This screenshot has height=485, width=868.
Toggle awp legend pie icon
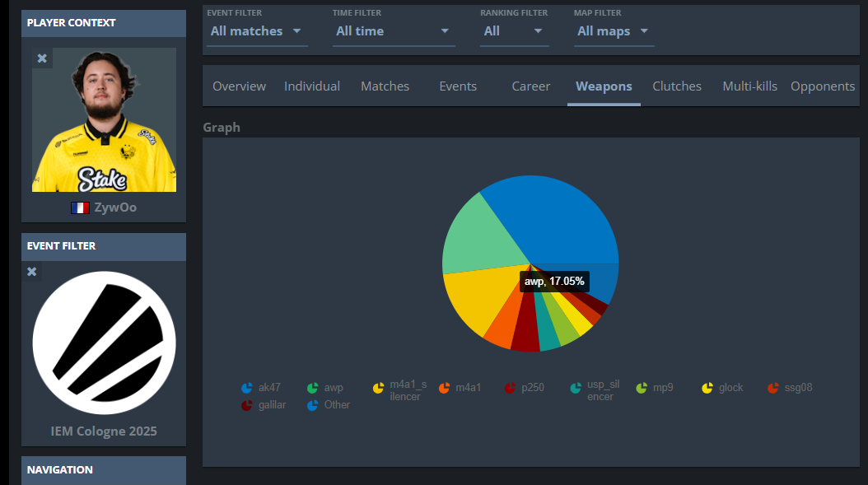click(313, 388)
